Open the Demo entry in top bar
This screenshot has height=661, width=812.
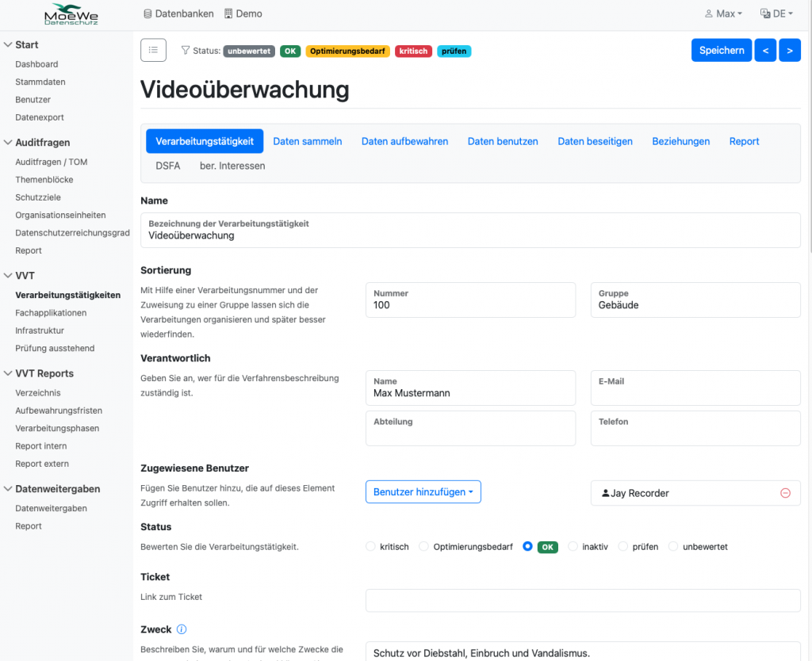[x=243, y=13]
